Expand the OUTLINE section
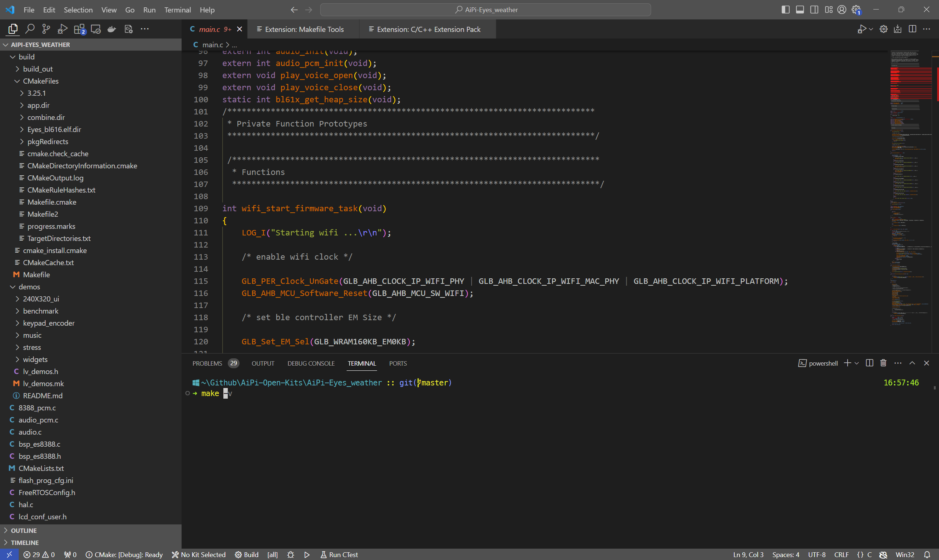 point(91,530)
